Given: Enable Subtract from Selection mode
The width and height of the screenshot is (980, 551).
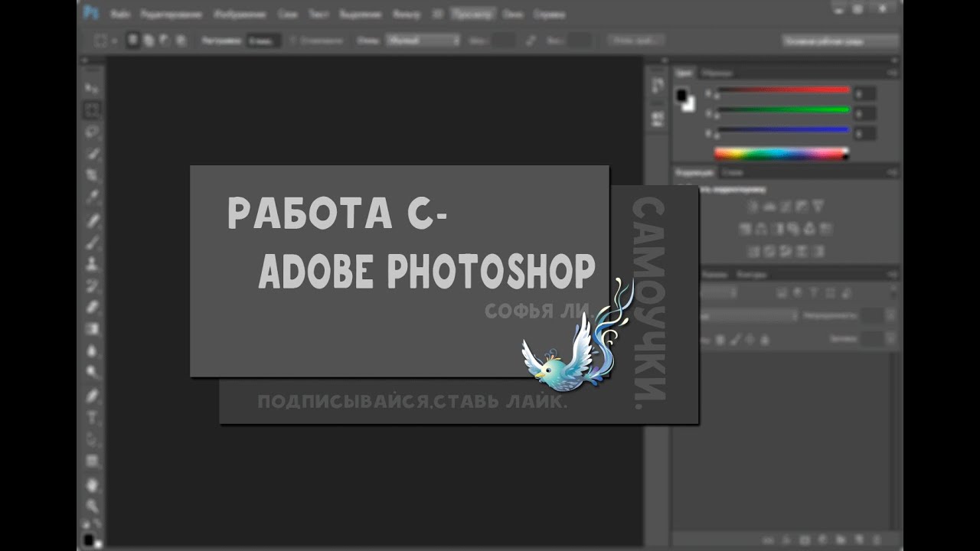Looking at the screenshot, I should [x=164, y=40].
